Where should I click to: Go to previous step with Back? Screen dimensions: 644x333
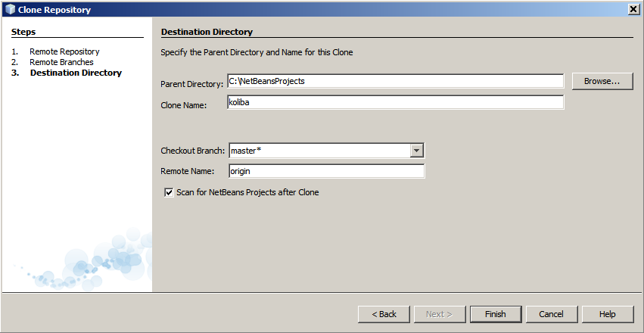pos(383,314)
